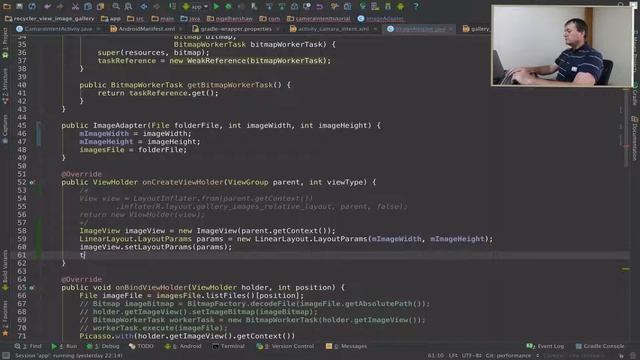Close the activity_camara_intent.xml tab
The height and width of the screenshot is (360, 640).
point(375,29)
